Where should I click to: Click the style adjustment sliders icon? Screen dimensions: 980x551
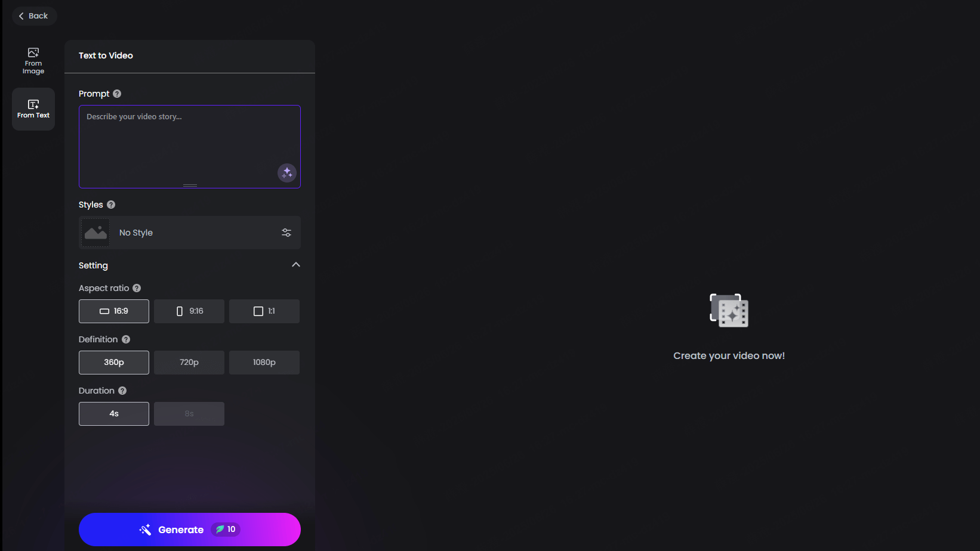click(x=286, y=233)
